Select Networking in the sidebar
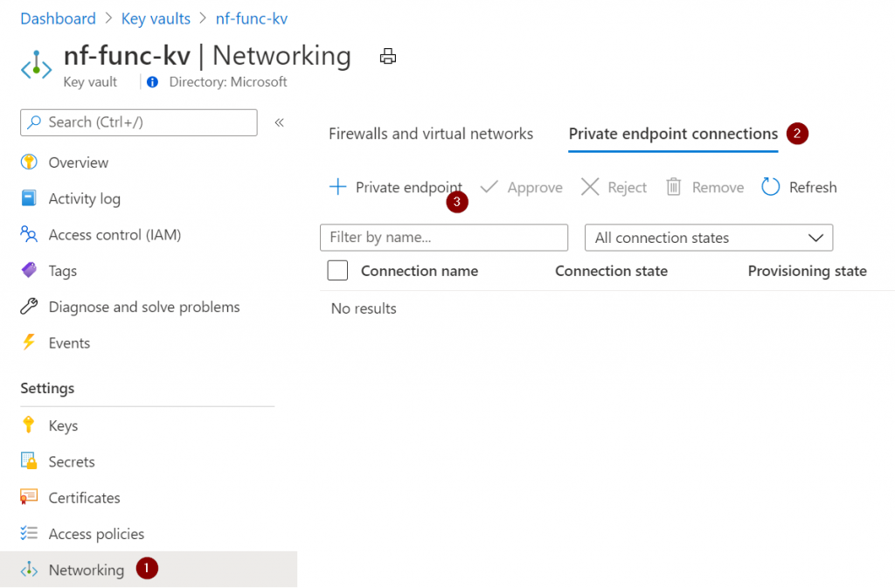This screenshot has width=895, height=588. pyautogui.click(x=149, y=569)
